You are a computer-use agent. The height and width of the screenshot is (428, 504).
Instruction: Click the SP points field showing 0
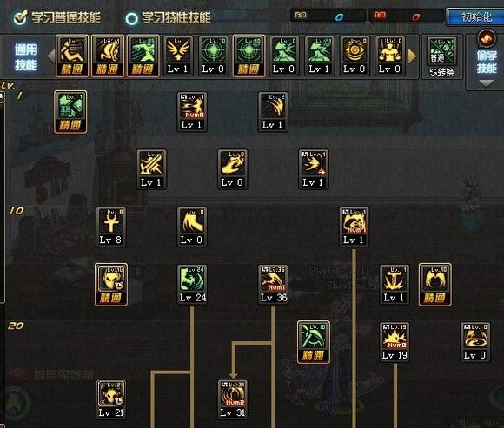point(328,16)
